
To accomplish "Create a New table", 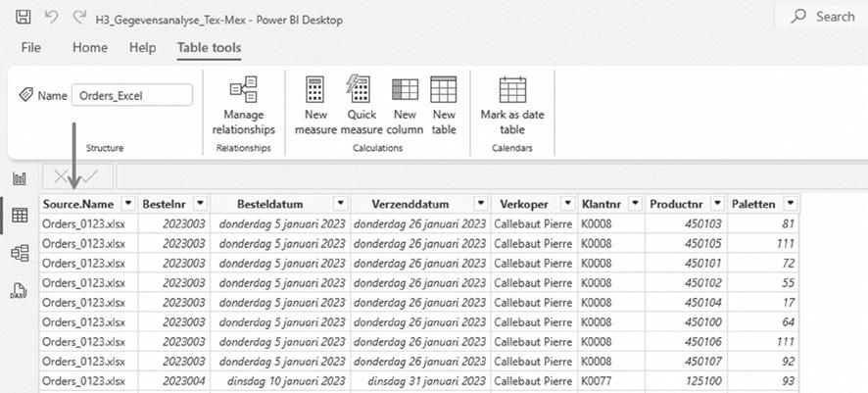I will point(444,108).
